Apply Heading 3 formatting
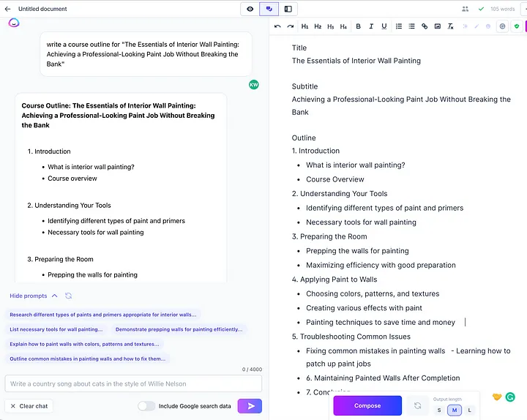The height and width of the screenshot is (420, 527). [330, 26]
